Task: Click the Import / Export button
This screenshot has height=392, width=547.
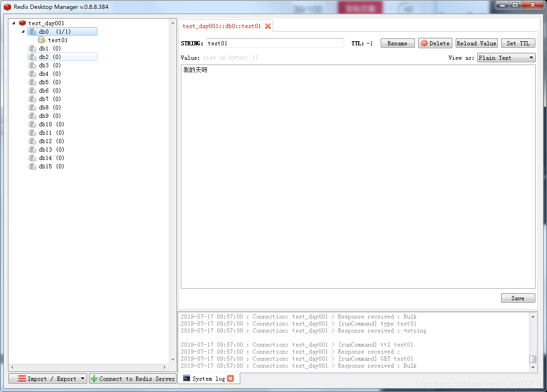Action: tap(48, 378)
